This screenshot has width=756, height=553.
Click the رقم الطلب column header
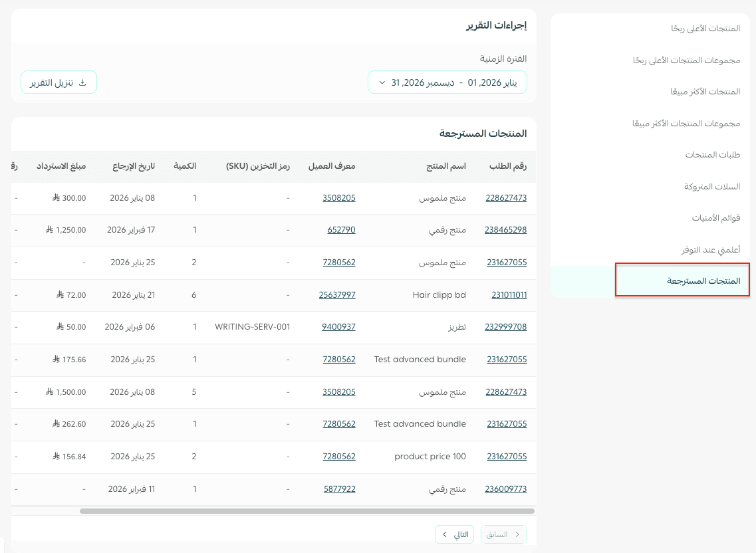pyautogui.click(x=507, y=166)
